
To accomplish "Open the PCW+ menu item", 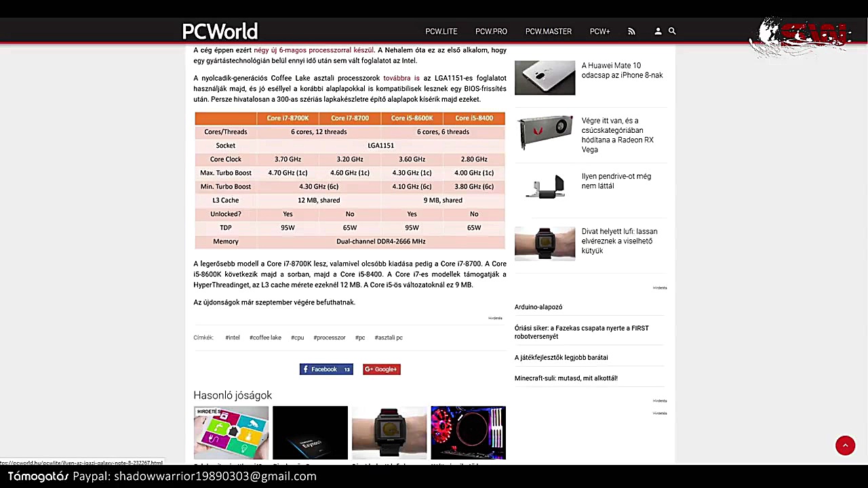I will [600, 31].
